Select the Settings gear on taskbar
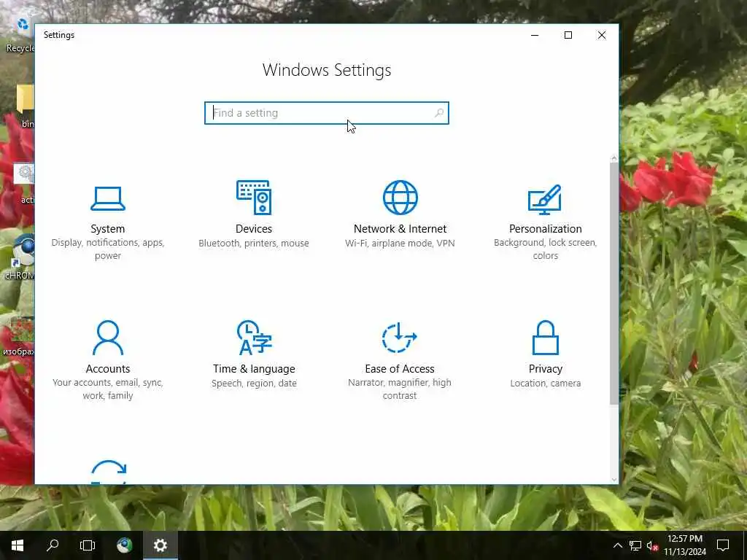 pos(160,545)
